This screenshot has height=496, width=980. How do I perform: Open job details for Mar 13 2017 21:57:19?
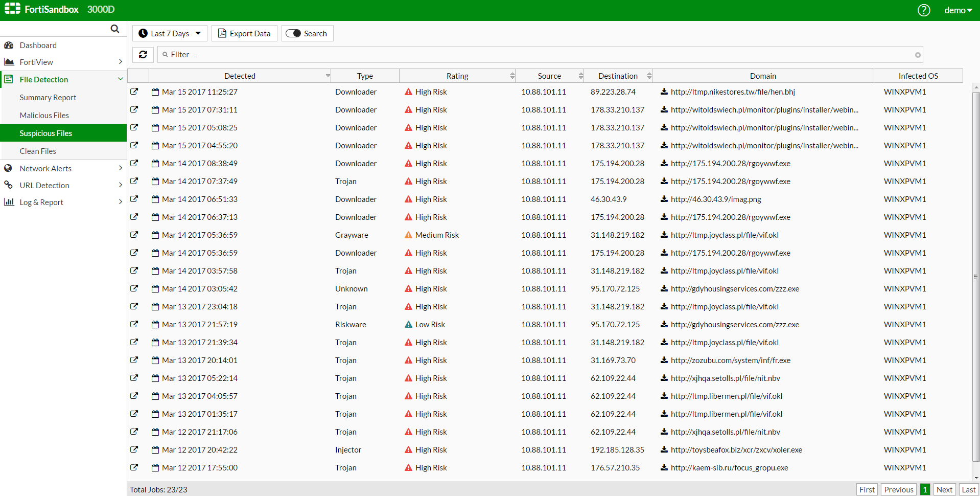(x=134, y=324)
